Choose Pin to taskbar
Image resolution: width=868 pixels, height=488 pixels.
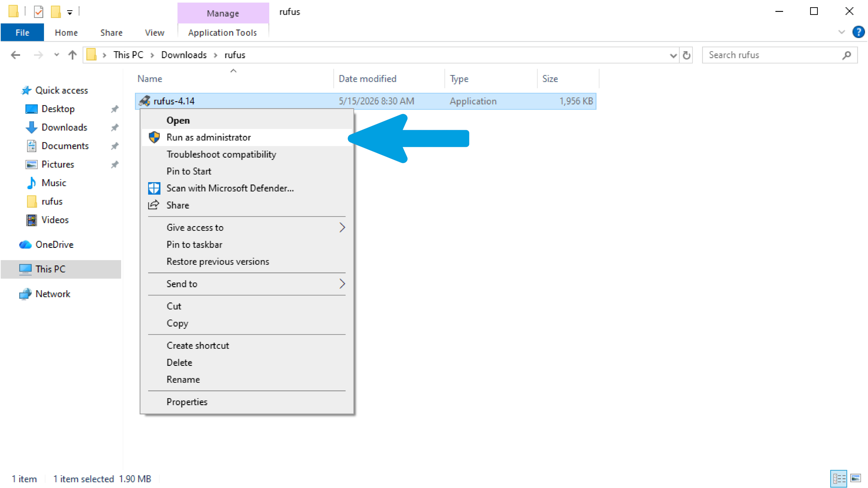[x=247, y=245]
